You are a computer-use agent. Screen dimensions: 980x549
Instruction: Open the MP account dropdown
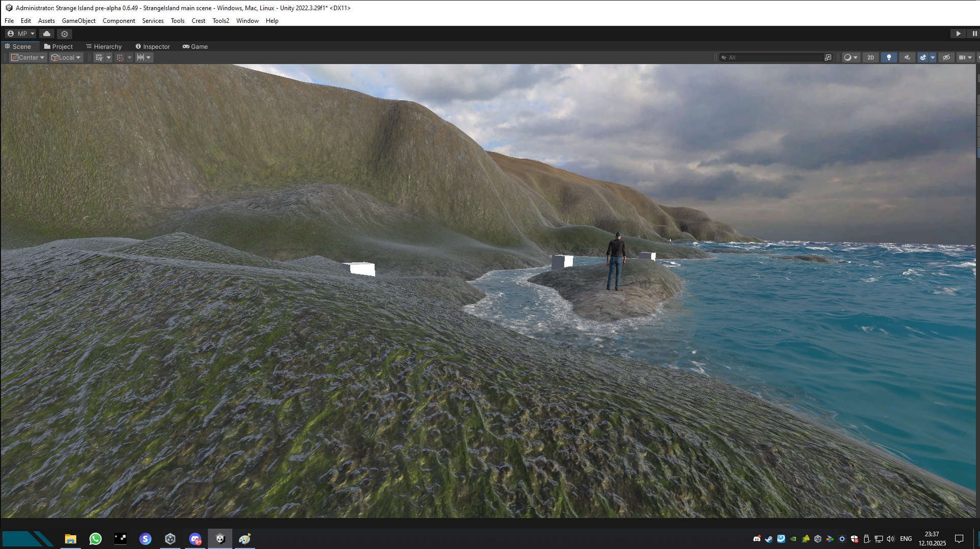pyautogui.click(x=21, y=34)
